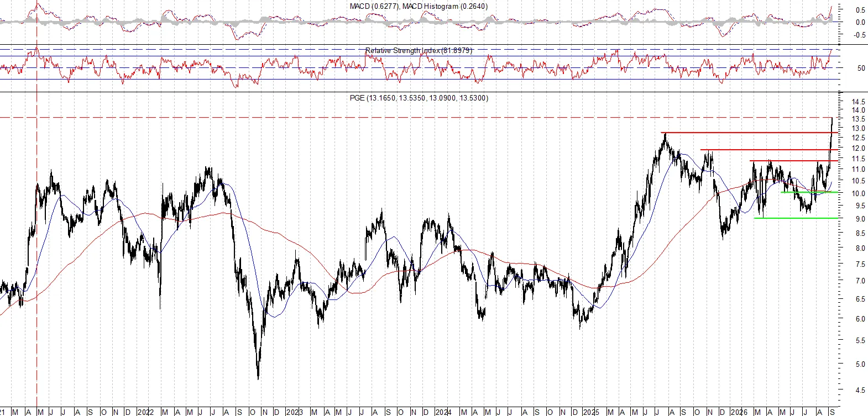Click the 9.5 price axis label
The image size is (868, 416).
861,206
